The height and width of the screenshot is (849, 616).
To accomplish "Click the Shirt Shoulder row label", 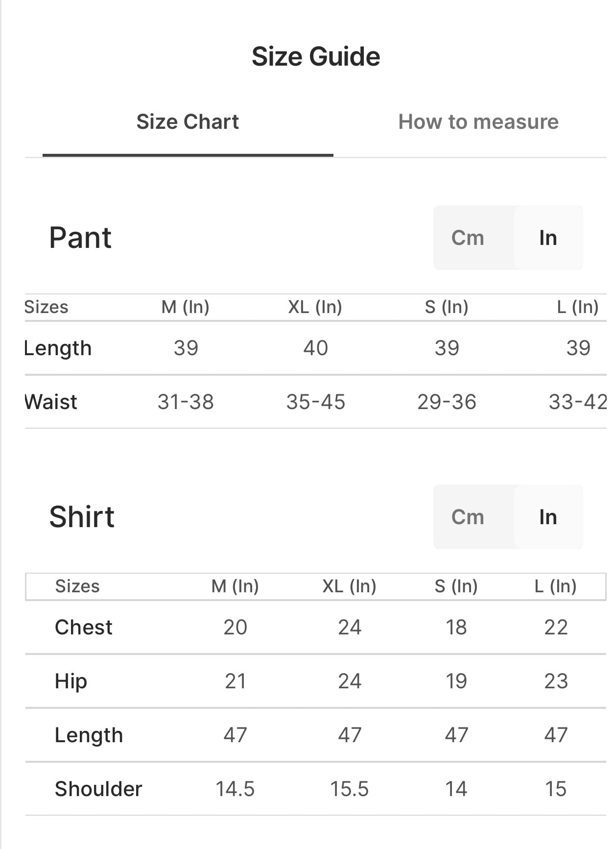I will click(98, 789).
